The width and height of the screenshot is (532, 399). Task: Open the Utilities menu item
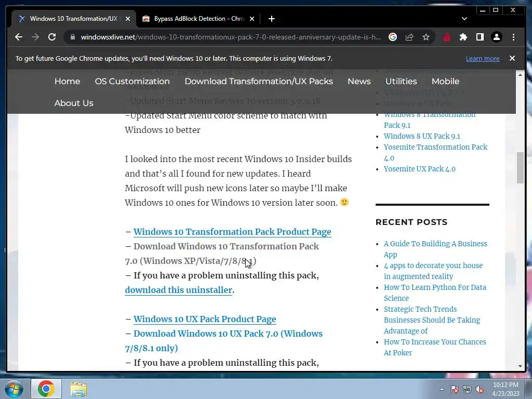[401, 82]
